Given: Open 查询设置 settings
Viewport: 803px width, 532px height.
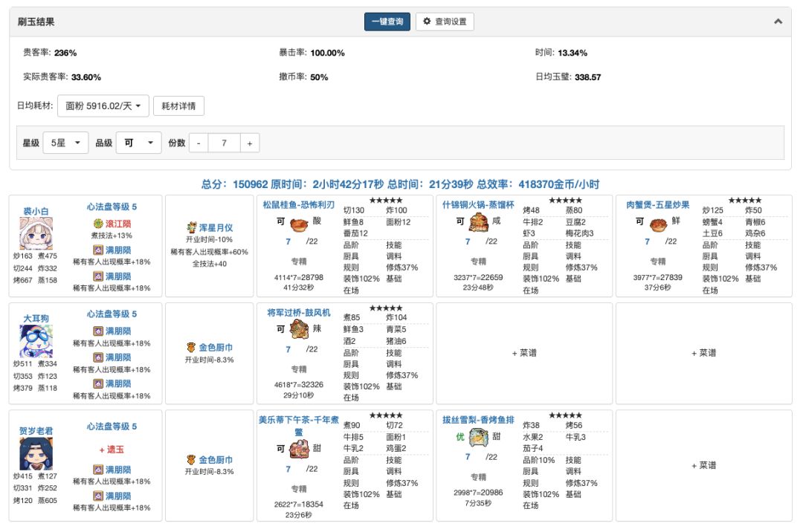Looking at the screenshot, I should pyautogui.click(x=445, y=22).
